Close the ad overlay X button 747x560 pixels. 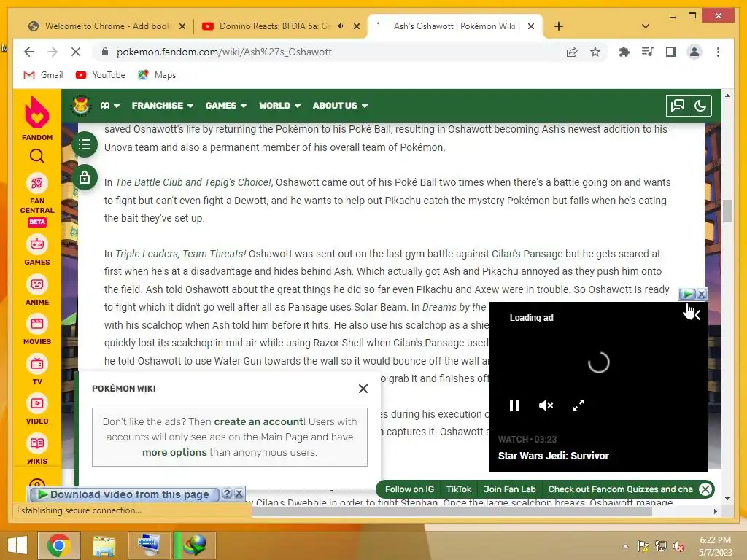tap(701, 295)
